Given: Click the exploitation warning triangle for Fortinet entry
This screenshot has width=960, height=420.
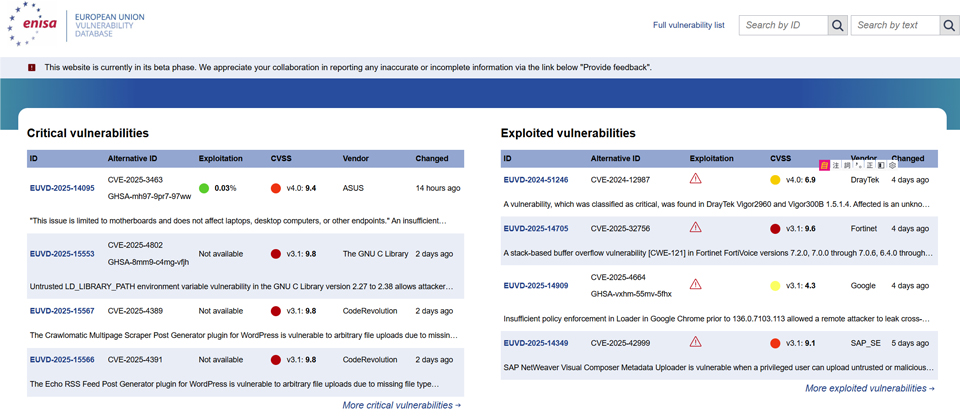Looking at the screenshot, I should [x=695, y=227].
